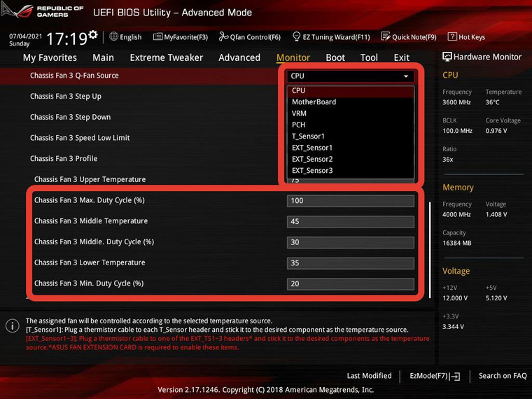The width and height of the screenshot is (532, 399).
Task: Click the Hardware Monitor screen icon
Action: [447, 57]
